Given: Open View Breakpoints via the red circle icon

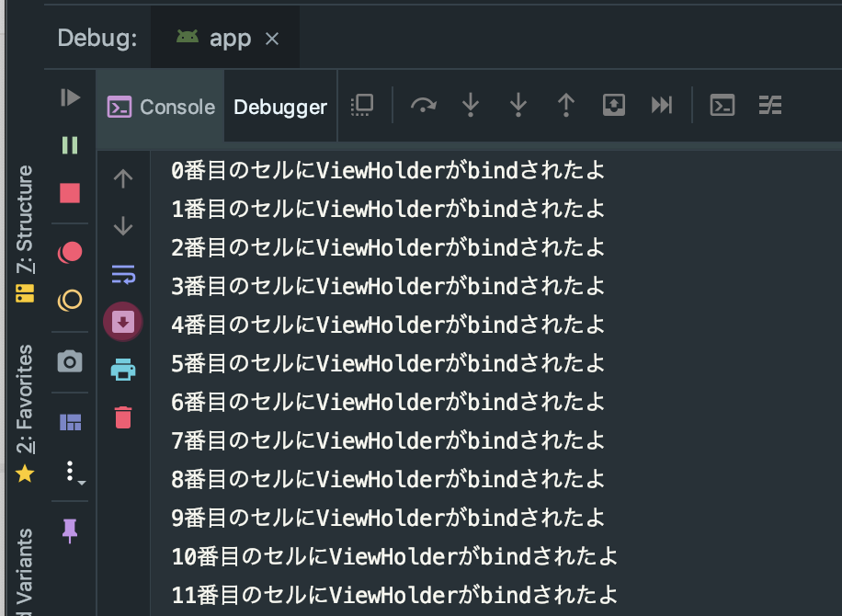Looking at the screenshot, I should click(70, 251).
